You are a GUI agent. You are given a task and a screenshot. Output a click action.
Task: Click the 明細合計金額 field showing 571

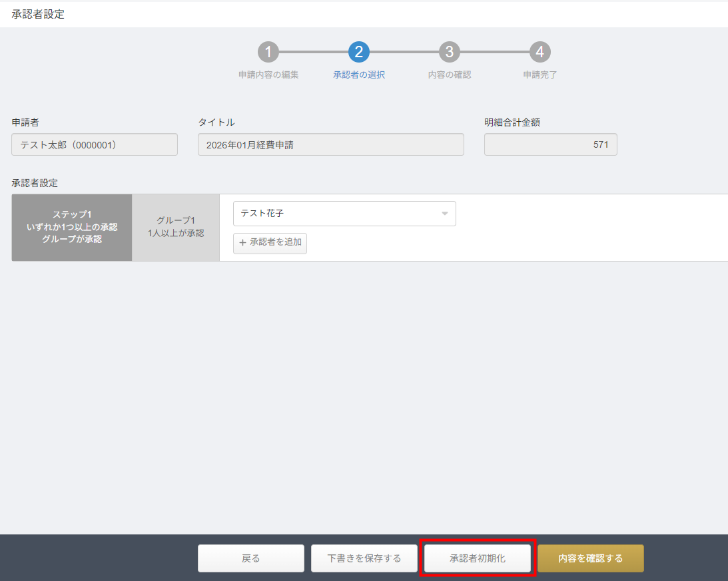(550, 144)
